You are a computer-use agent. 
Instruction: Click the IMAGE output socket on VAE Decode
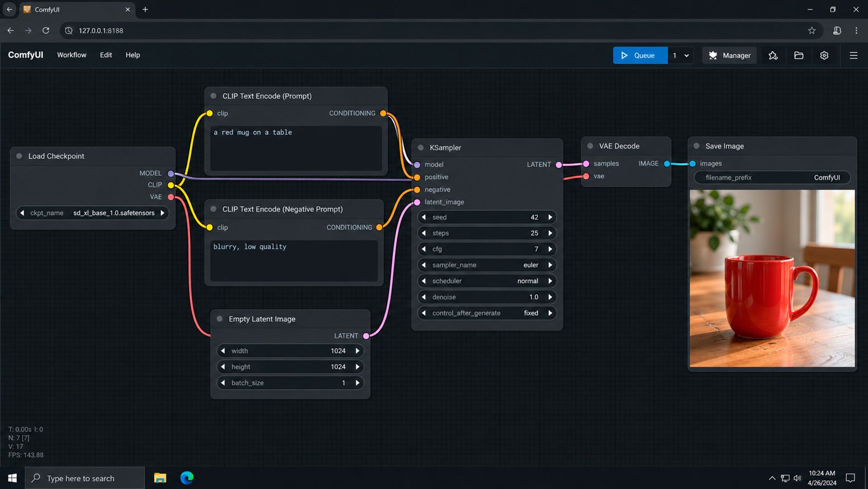click(x=667, y=163)
